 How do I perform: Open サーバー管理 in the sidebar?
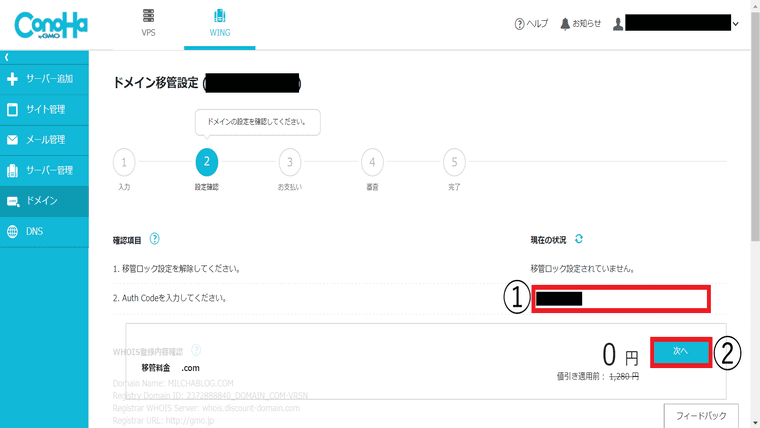44,171
